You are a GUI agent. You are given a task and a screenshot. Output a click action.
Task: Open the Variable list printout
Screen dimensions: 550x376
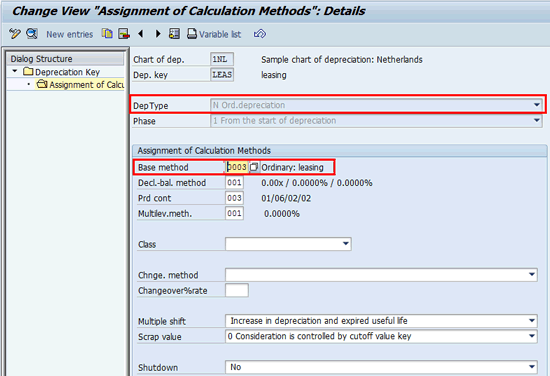[x=214, y=34]
